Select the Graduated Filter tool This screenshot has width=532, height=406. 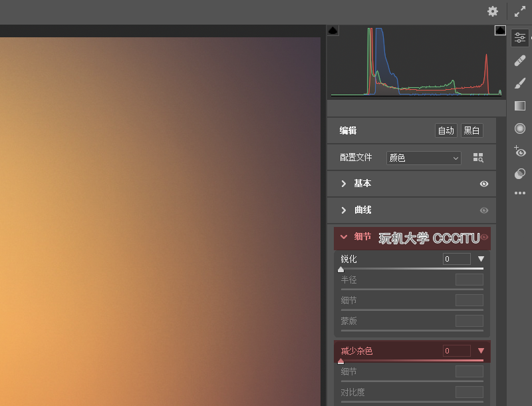point(520,106)
